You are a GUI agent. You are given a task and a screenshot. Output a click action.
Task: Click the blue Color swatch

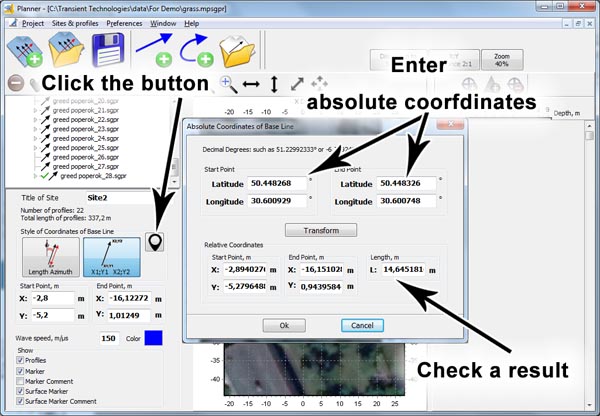click(153, 338)
